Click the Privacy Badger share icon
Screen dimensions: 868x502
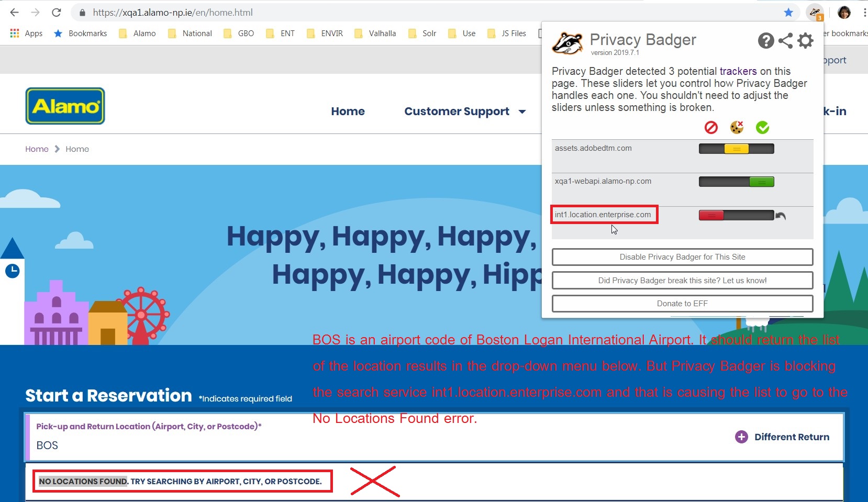[785, 40]
